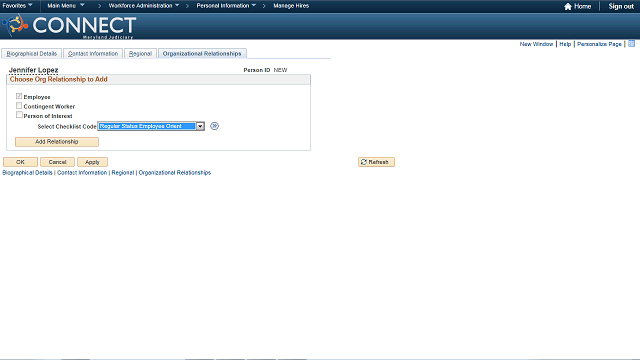The height and width of the screenshot is (360, 640).
Task: Open Workforce Administration breadcrumb menu
Action: coord(144,6)
